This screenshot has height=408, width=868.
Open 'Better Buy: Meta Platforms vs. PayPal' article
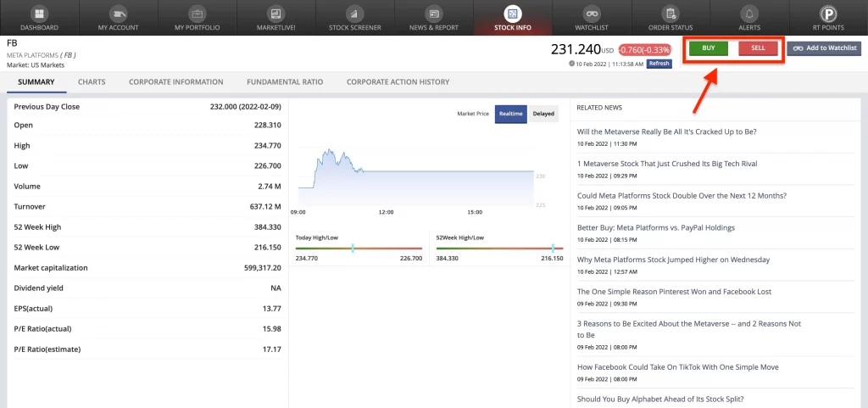(x=655, y=227)
